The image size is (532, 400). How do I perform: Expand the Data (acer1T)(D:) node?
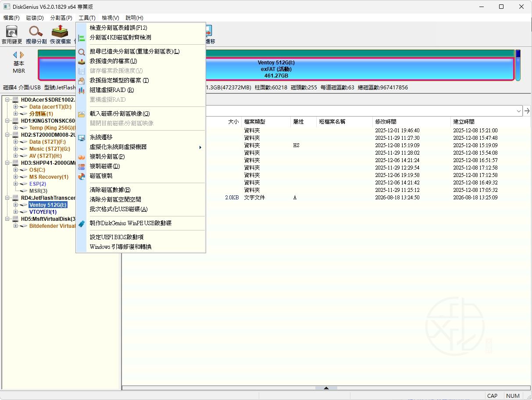16,107
